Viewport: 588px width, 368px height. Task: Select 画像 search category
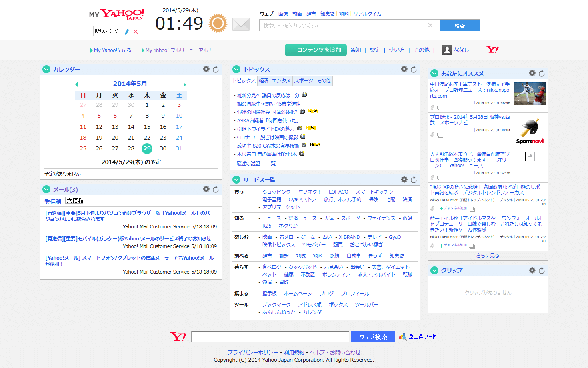283,14
